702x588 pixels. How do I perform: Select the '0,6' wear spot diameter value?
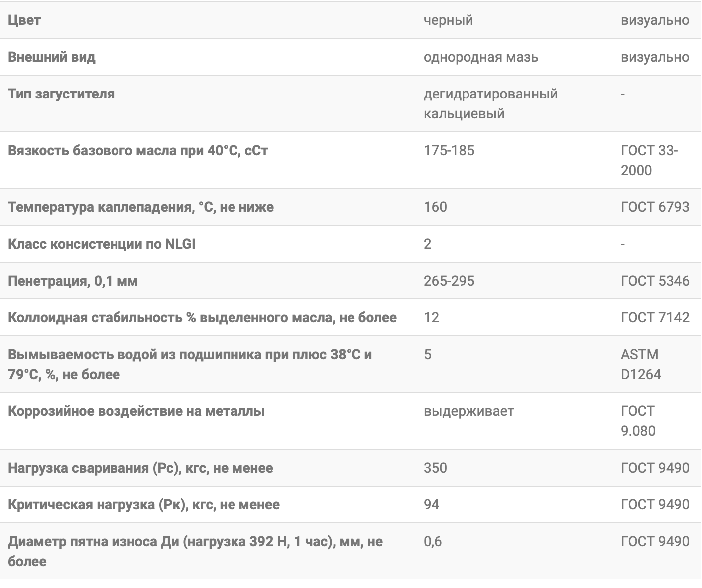click(x=433, y=541)
